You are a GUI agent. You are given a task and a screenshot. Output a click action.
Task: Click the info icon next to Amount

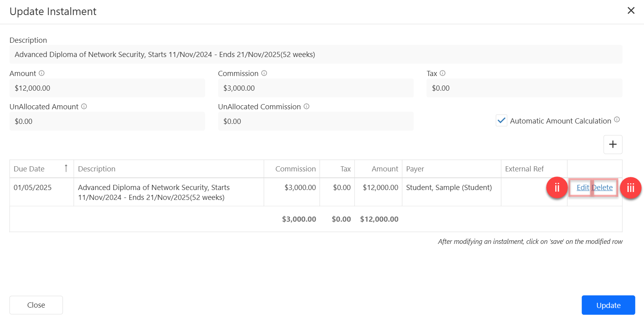(42, 73)
